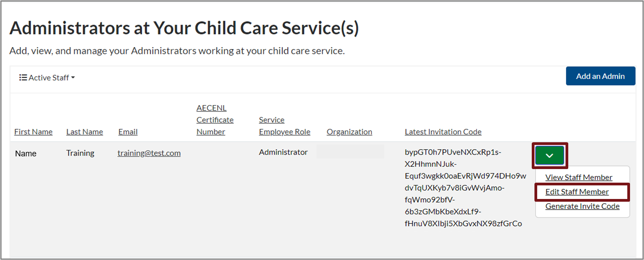Open the training@test.com email link
This screenshot has width=644, height=260.
149,153
